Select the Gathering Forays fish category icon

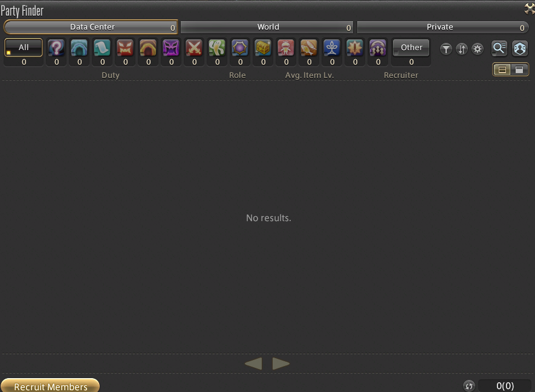309,47
